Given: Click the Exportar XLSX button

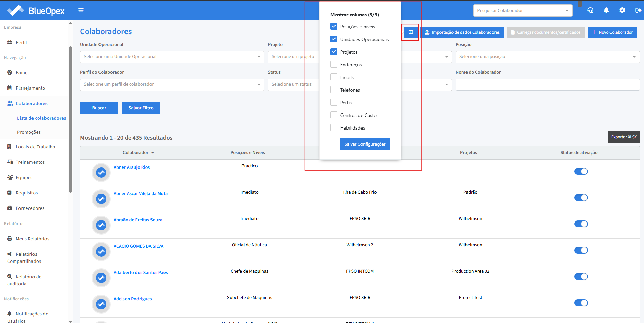Looking at the screenshot, I should (624, 137).
